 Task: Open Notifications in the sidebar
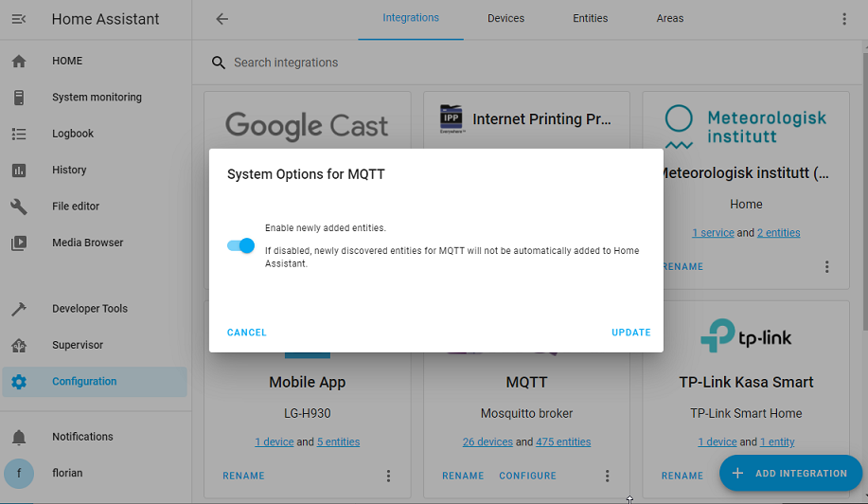(x=95, y=437)
